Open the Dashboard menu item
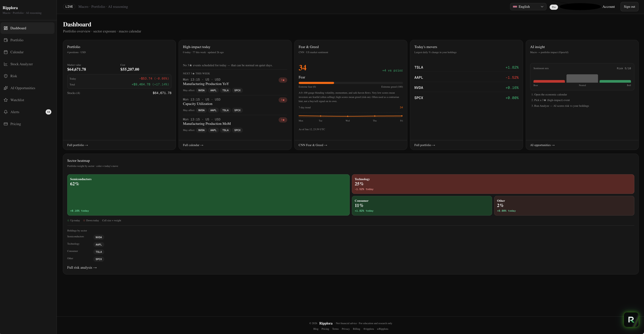The image size is (644, 334). (x=27, y=28)
